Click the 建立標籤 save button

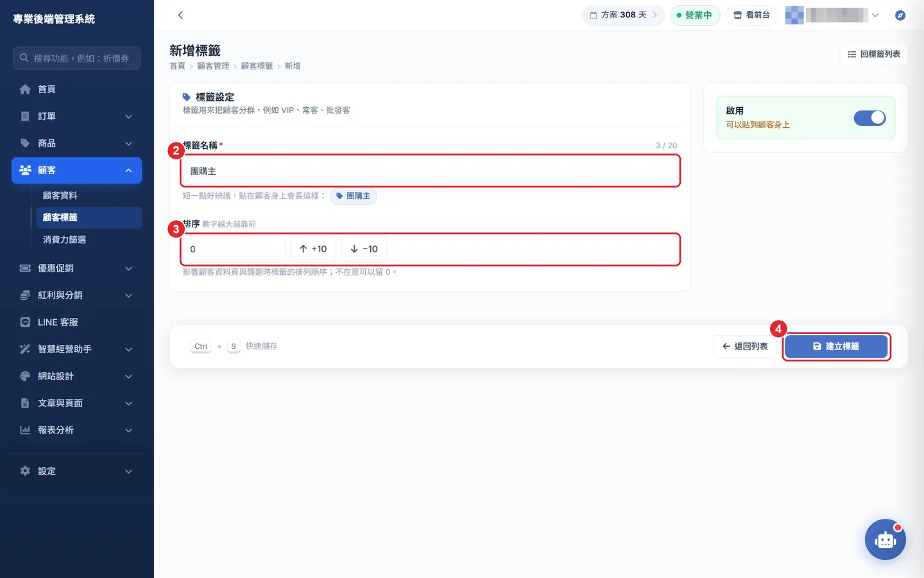tap(836, 346)
